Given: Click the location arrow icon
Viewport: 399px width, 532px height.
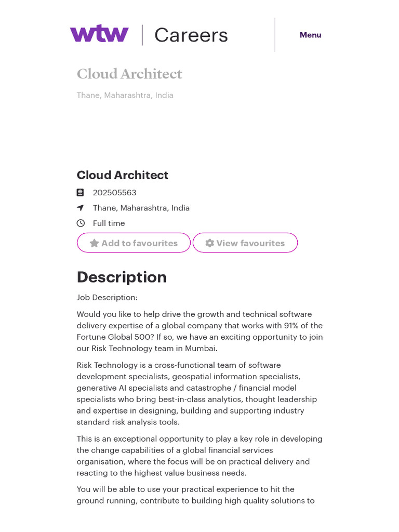Looking at the screenshot, I should click(81, 208).
